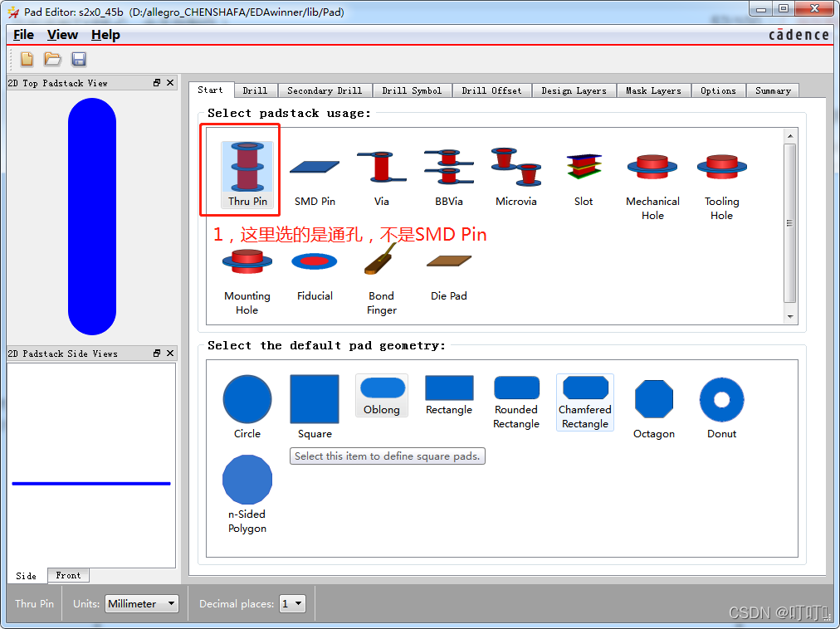Choose Rounded Rectangle pad geometry
The height and width of the screenshot is (629, 840).
516,402
